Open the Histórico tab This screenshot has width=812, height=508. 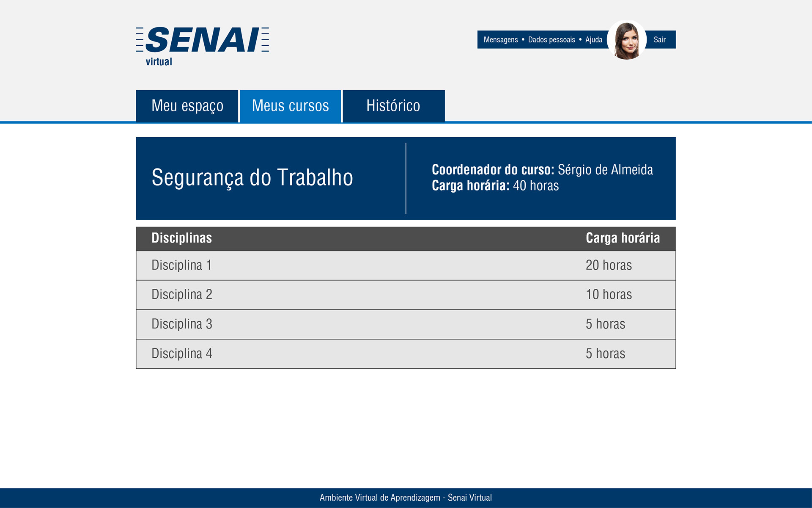393,106
